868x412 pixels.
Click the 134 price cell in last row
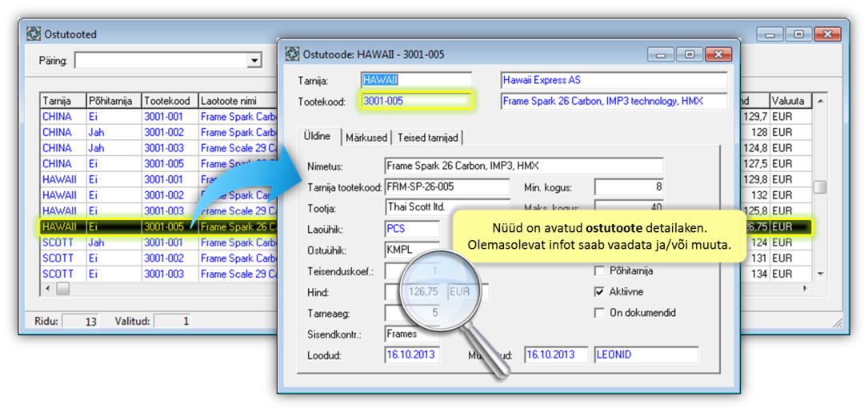pos(754,274)
